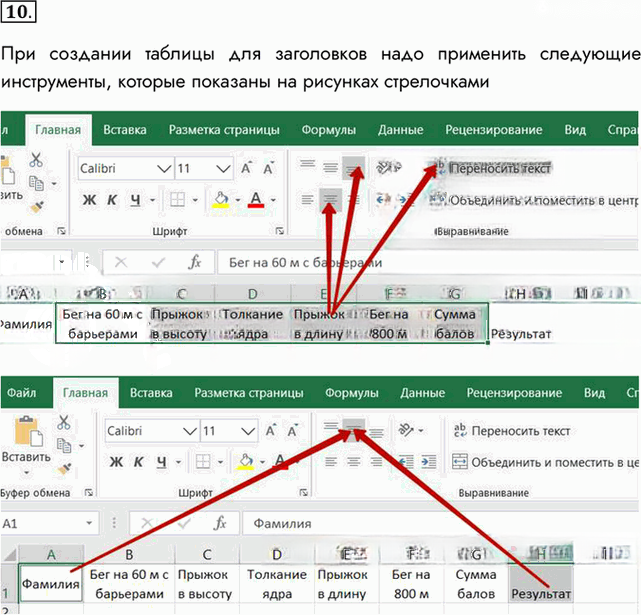Click cancel X in upper formula bar
This screenshot has height=615, width=641.
(121, 262)
